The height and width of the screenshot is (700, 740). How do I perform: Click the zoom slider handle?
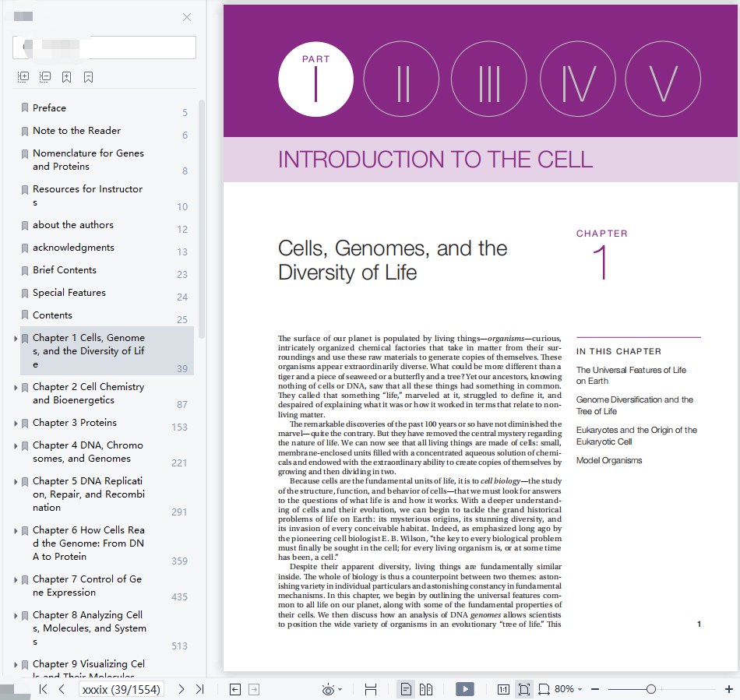coord(650,690)
